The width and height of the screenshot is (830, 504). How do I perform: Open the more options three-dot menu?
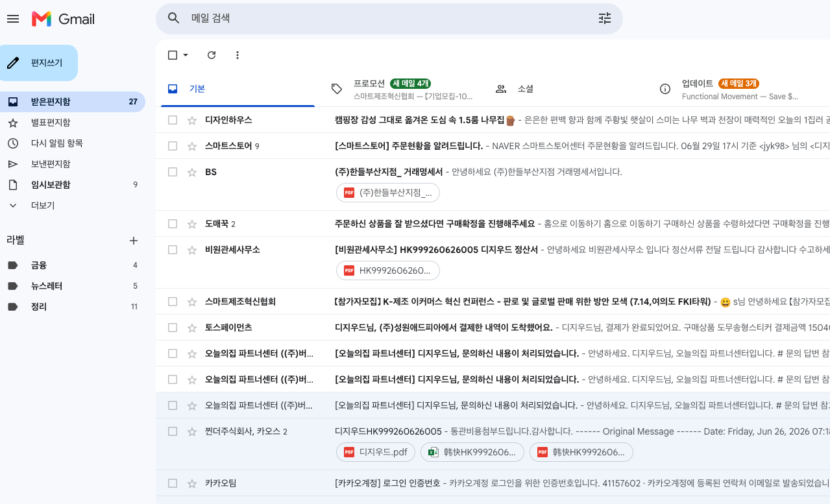[238, 55]
